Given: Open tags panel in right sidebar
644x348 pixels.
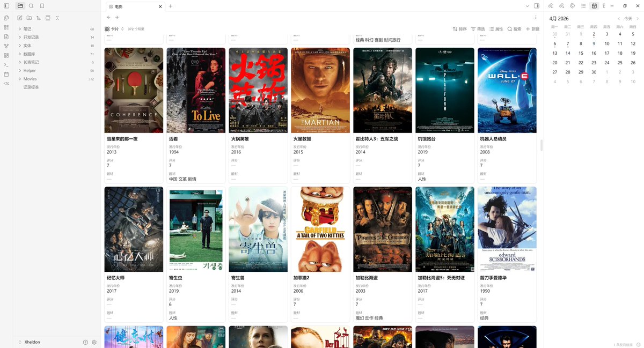Looking at the screenshot, I should (x=573, y=6).
